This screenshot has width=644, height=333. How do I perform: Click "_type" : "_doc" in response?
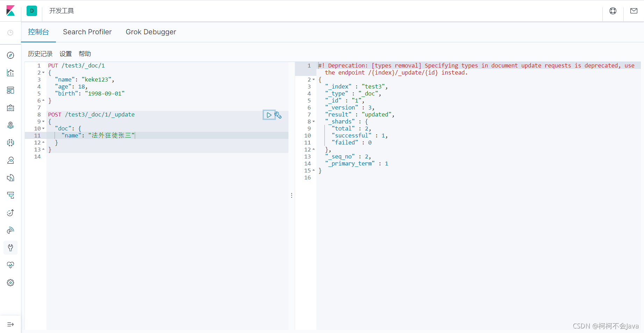353,93
